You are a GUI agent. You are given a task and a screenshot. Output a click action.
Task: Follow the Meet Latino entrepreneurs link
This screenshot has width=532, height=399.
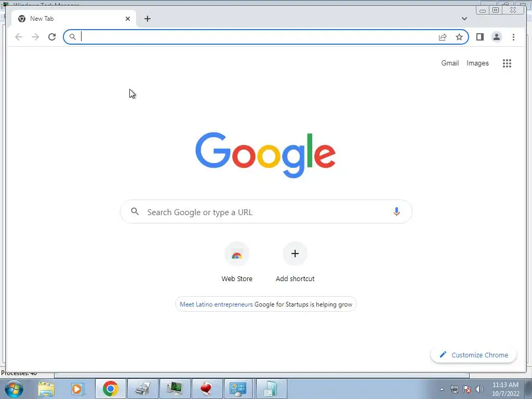coord(216,304)
